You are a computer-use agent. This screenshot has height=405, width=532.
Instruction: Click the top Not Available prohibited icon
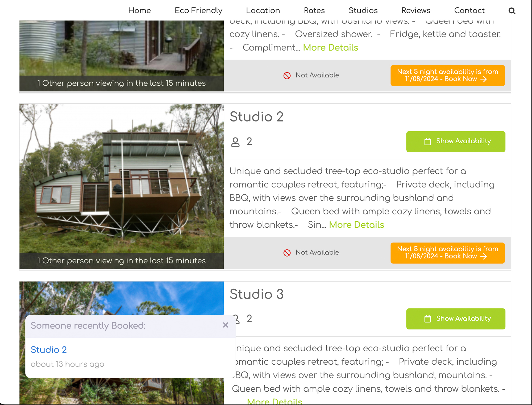coord(287,76)
